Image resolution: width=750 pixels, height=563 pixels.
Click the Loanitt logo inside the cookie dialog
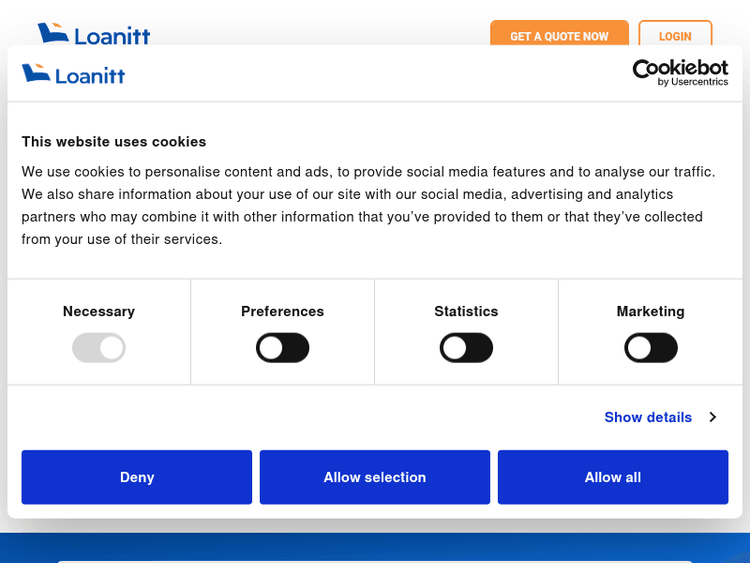pos(73,74)
